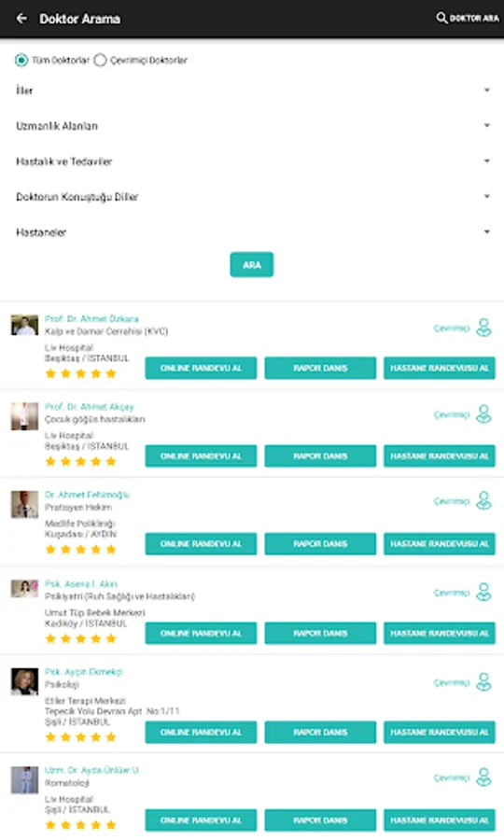Open Prof. Dr. Ahmet Özkara profile photo
Screen dimensions: 504x840
click(24, 325)
